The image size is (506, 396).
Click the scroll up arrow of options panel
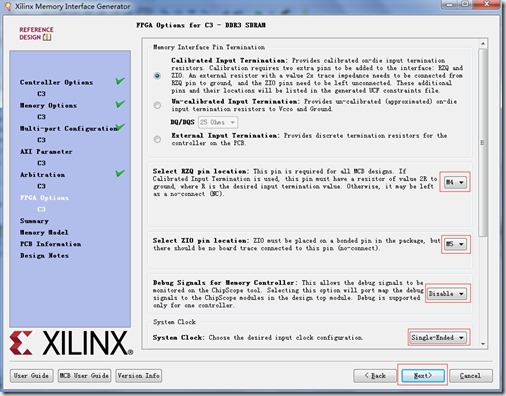point(483,44)
